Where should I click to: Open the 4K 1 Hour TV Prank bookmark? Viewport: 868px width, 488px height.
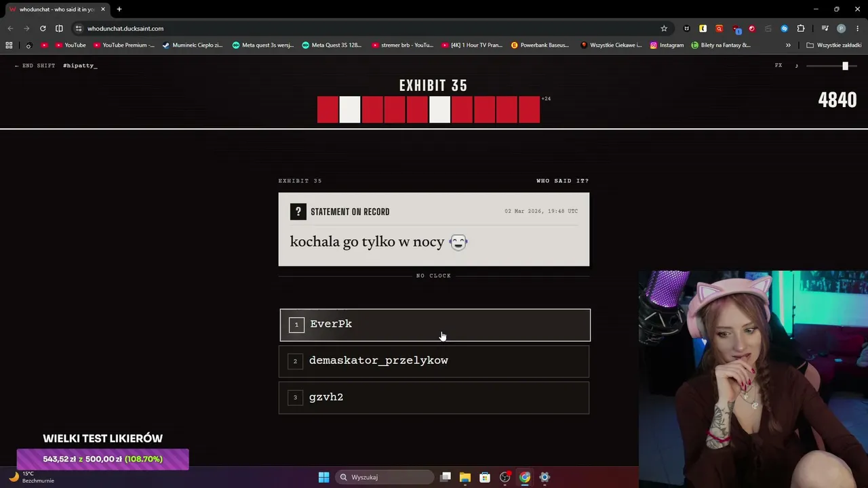[472, 45]
